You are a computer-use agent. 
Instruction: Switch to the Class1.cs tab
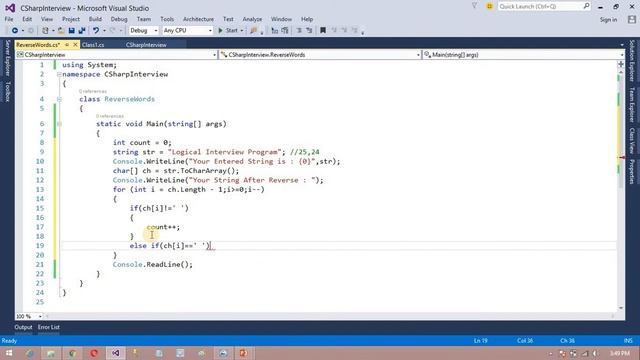point(93,45)
